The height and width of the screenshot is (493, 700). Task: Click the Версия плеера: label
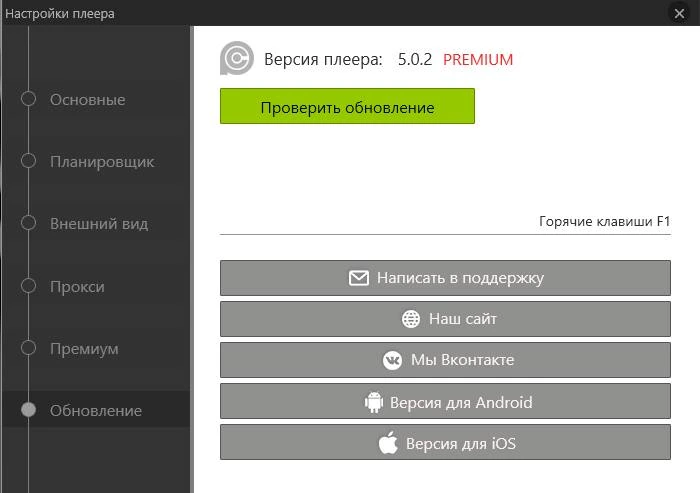point(323,59)
